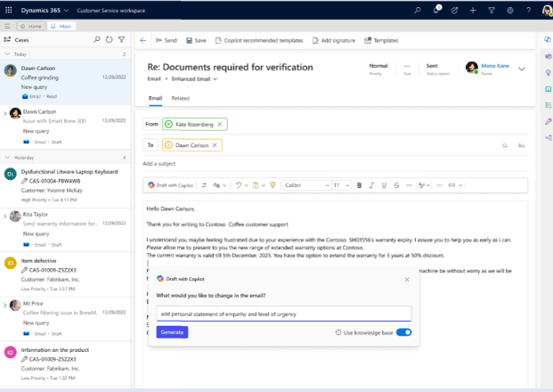The height and width of the screenshot is (392, 553).
Task: Expand the email header chevron near Mona Kane
Action: (522, 69)
